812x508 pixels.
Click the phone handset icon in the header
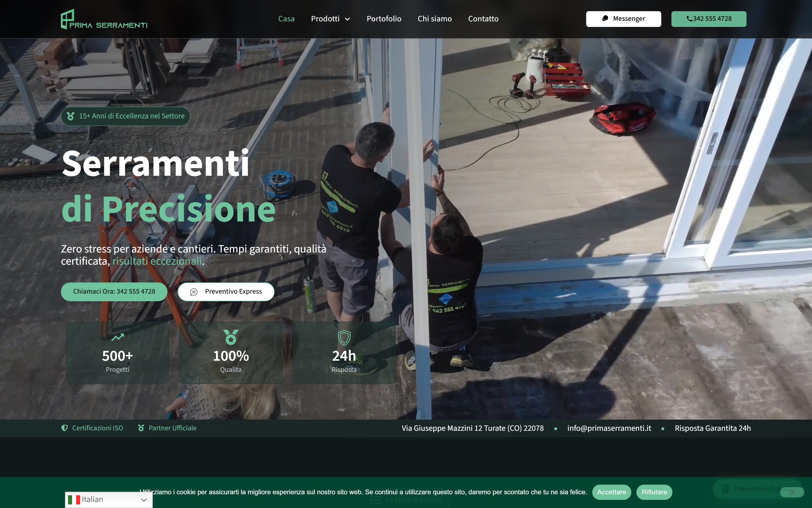pyautogui.click(x=689, y=19)
